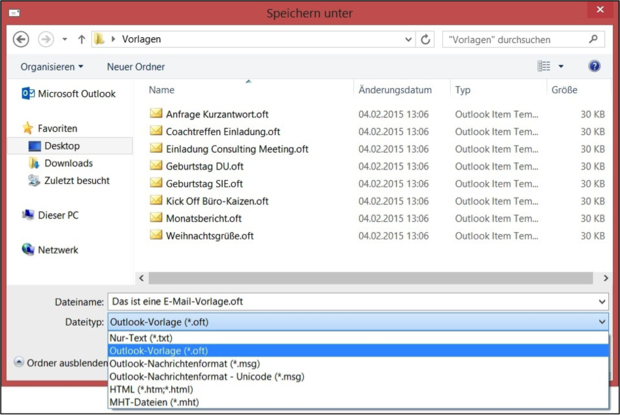The image size is (620, 415).
Task: Click the Forward navigation arrow
Action: tap(46, 40)
